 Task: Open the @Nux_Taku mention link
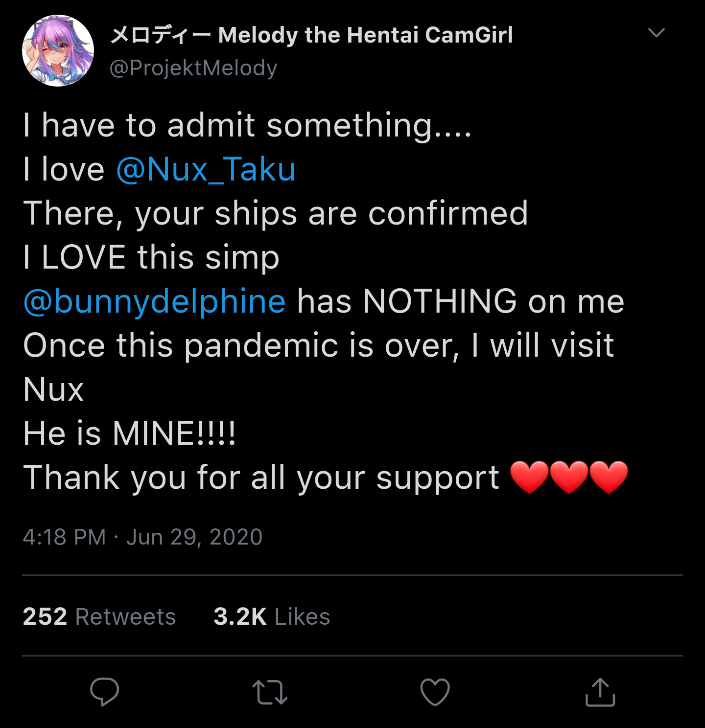pos(206,169)
